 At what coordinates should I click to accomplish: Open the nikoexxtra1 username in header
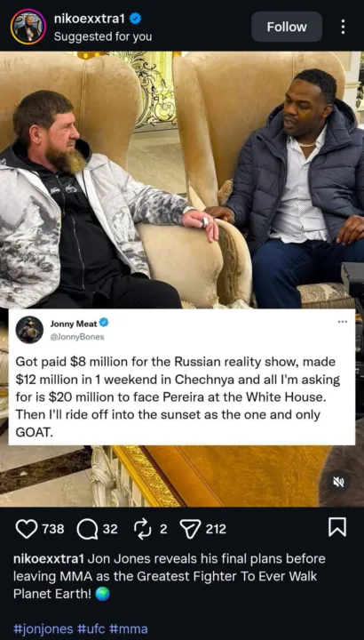coord(90,19)
